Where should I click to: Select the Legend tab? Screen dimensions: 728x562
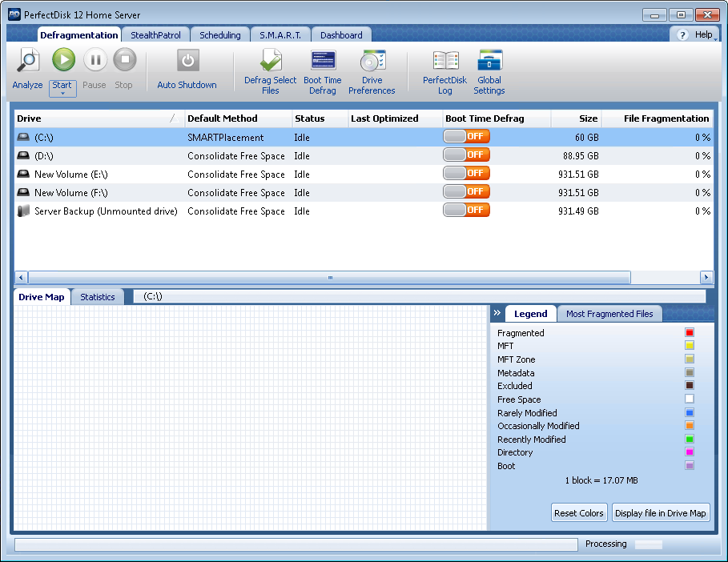(531, 314)
